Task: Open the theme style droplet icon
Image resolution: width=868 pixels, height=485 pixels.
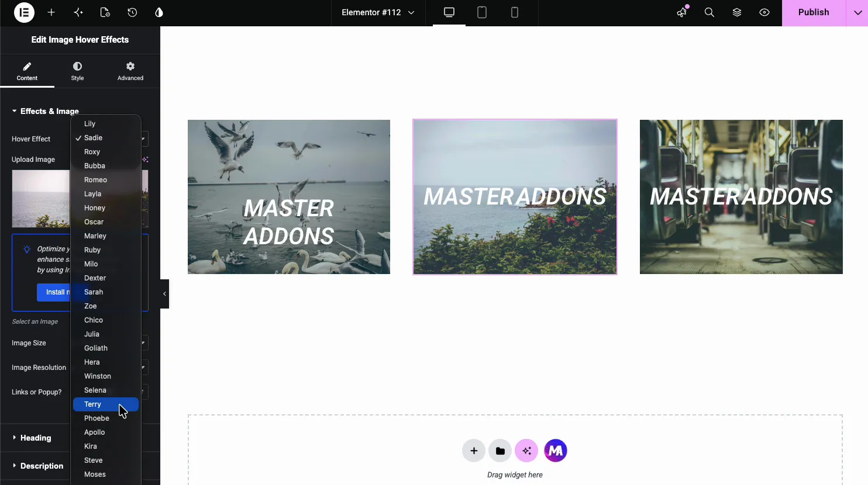Action: (159, 12)
